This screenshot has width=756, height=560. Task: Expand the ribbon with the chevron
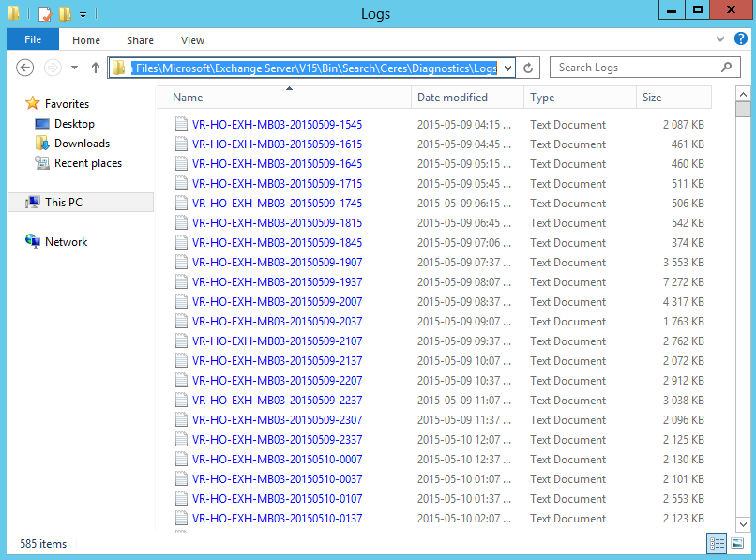coord(720,39)
